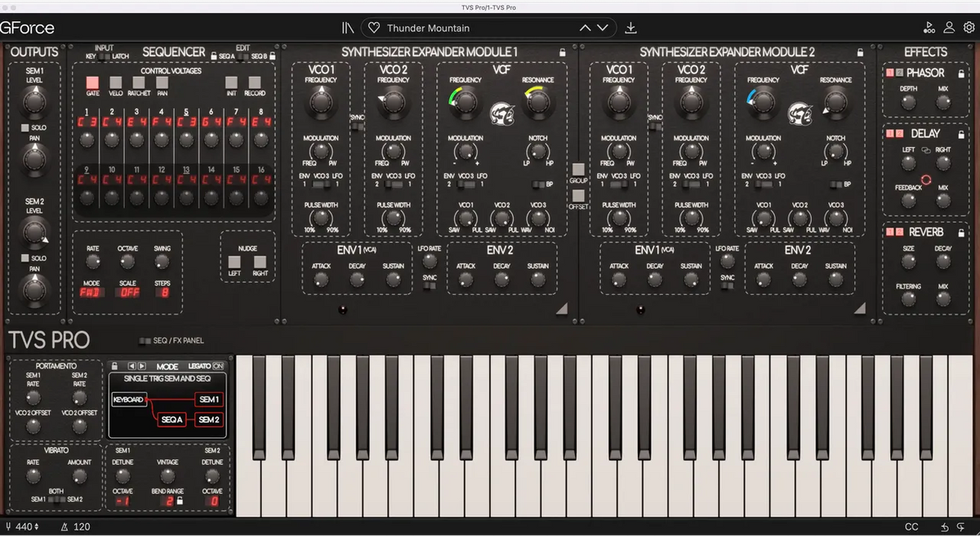Open settings with the gear icon
The height and width of the screenshot is (536, 980).
(x=969, y=28)
